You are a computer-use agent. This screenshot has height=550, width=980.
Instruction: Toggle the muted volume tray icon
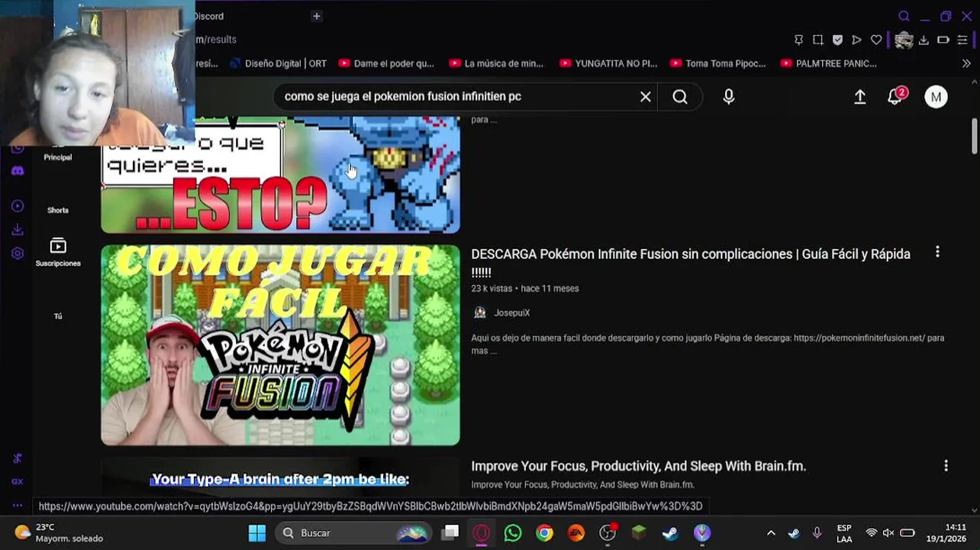tap(888, 532)
